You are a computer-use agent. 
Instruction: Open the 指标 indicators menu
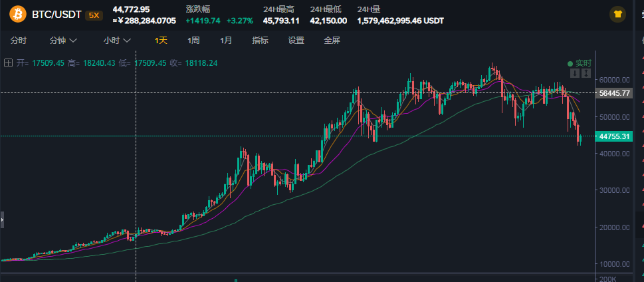click(x=260, y=41)
